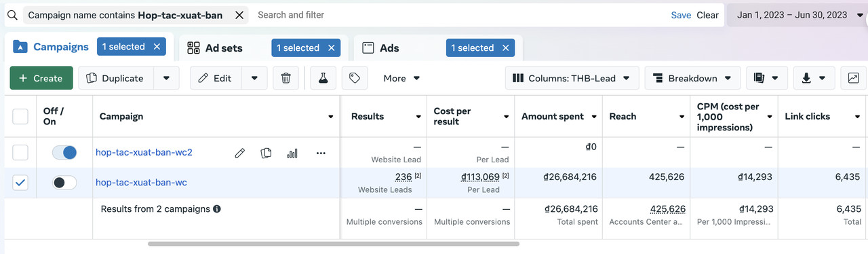Click the tag label icon
Image resolution: width=868 pixels, height=254 pixels.
tap(355, 78)
